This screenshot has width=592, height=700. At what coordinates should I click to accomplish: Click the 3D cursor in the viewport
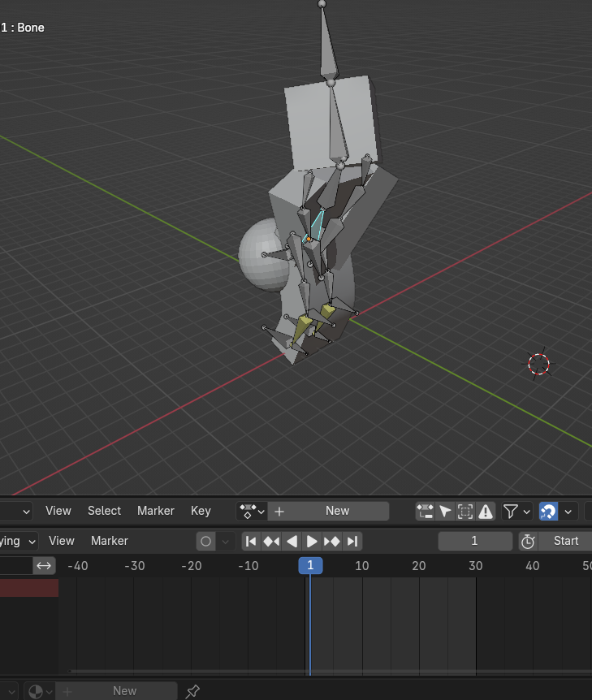538,364
